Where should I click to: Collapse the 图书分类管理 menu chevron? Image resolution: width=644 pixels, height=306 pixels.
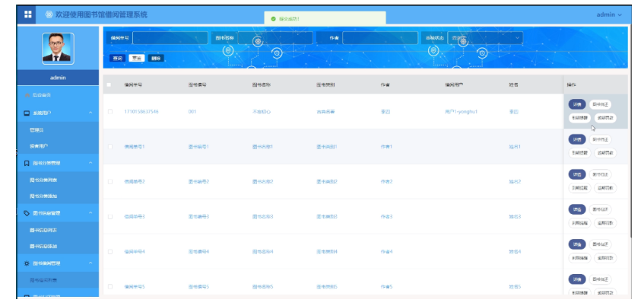pyautogui.click(x=90, y=164)
